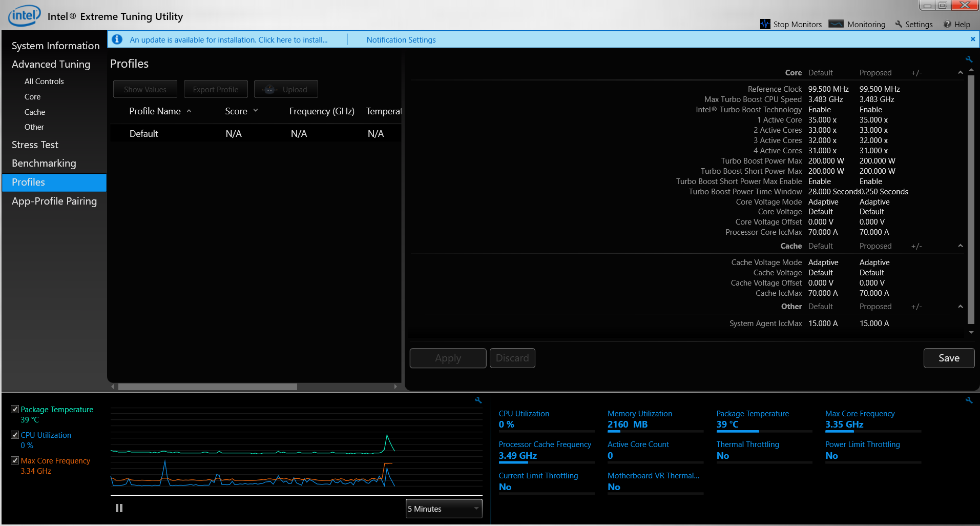Open Stress Test section

pyautogui.click(x=35, y=145)
